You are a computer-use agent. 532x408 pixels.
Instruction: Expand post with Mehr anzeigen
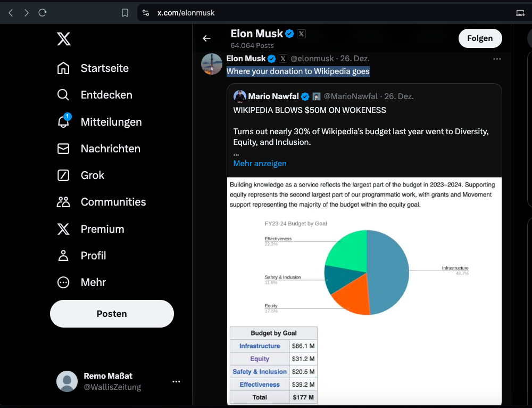[x=260, y=164]
